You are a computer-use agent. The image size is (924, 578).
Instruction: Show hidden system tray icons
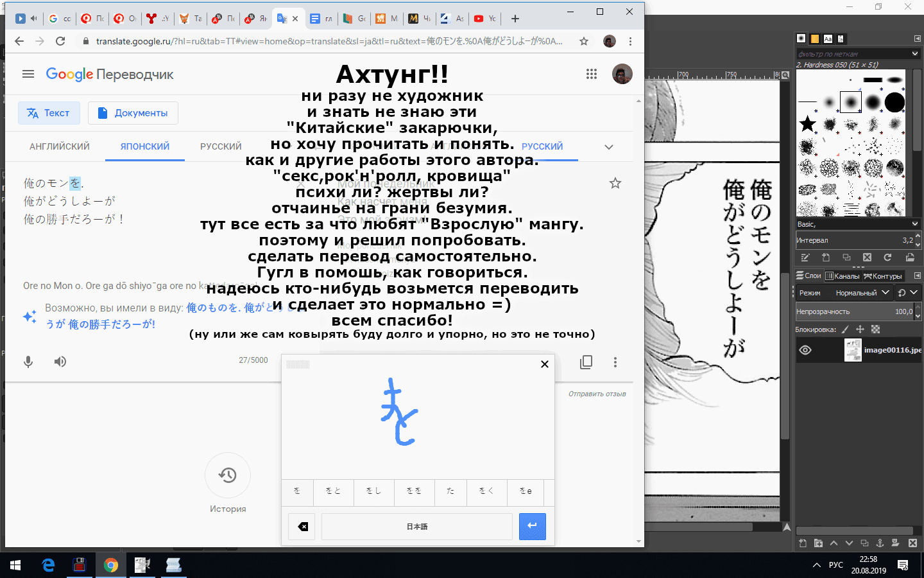(x=816, y=565)
